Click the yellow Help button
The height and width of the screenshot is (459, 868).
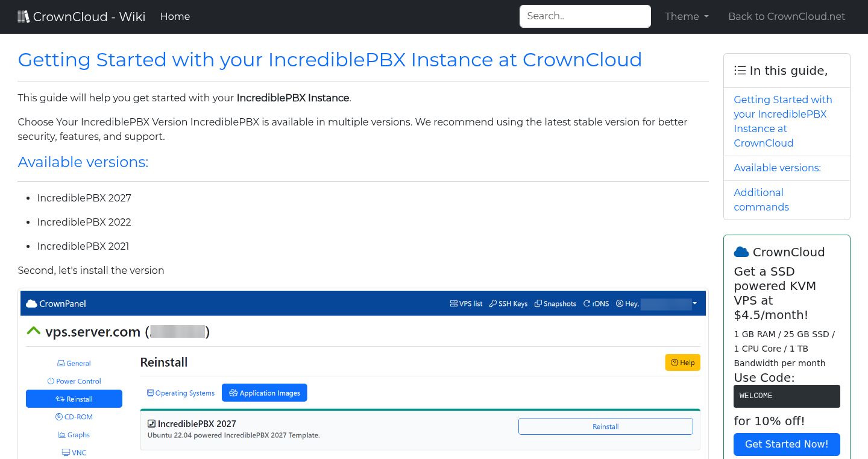click(x=682, y=362)
